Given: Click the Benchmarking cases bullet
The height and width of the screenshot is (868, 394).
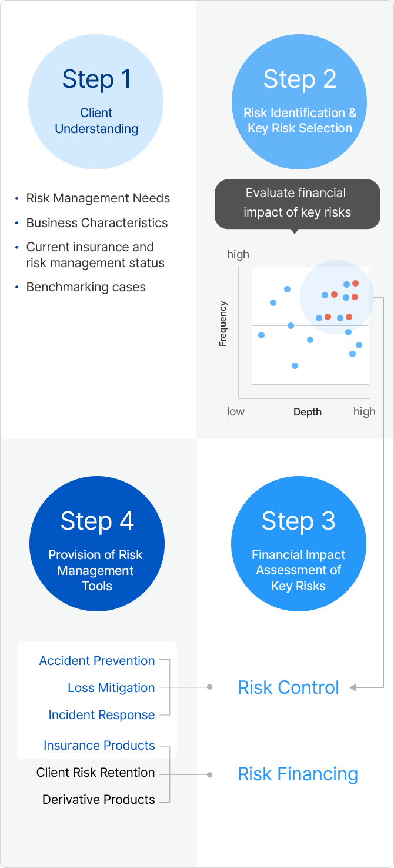Looking at the screenshot, I should [x=86, y=287].
